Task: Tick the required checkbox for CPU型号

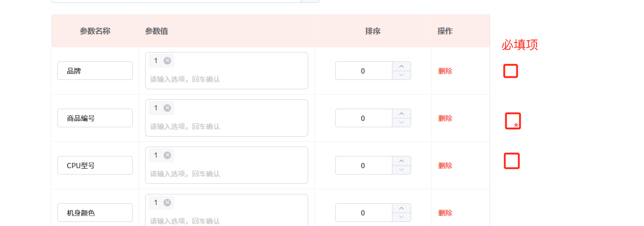Action: [512, 161]
